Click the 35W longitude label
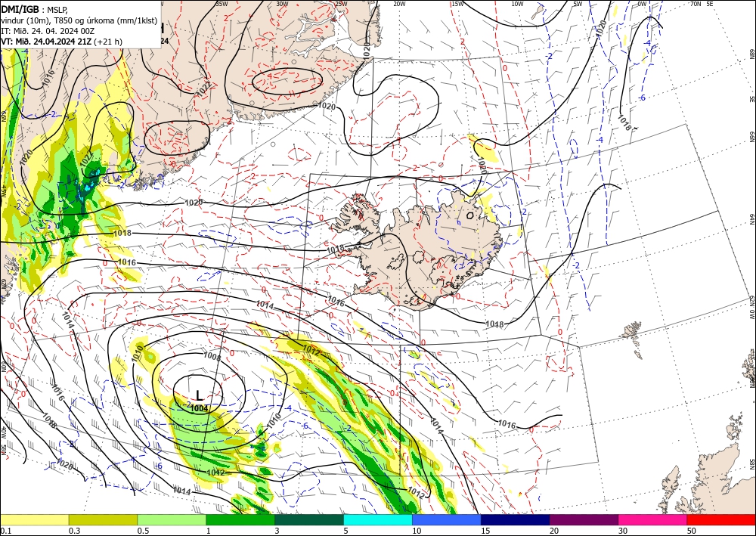The height and width of the screenshot is (536, 756). coord(222,4)
